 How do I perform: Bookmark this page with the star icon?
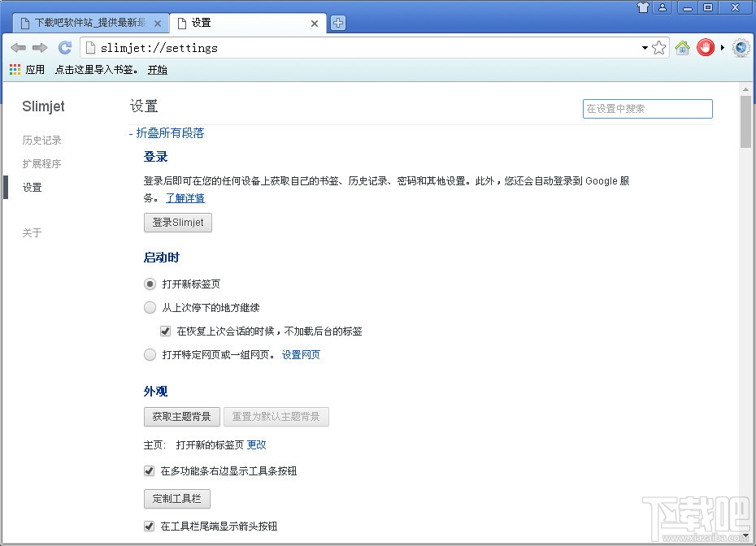pyautogui.click(x=658, y=47)
